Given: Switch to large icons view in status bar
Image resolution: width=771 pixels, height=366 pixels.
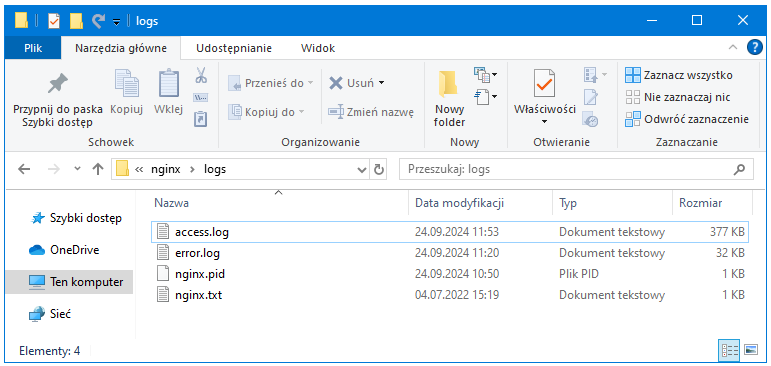Looking at the screenshot, I should pyautogui.click(x=750, y=350).
